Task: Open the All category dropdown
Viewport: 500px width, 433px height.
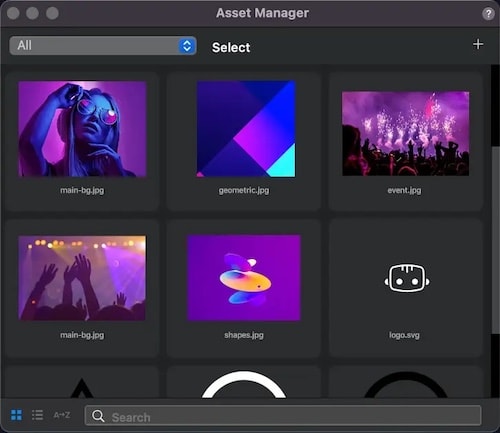Action: [103, 46]
